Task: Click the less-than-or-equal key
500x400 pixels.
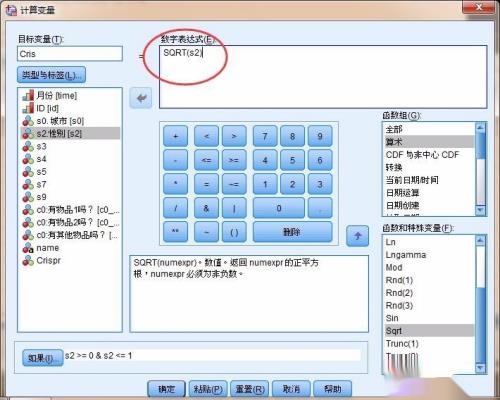Action: (x=206, y=160)
